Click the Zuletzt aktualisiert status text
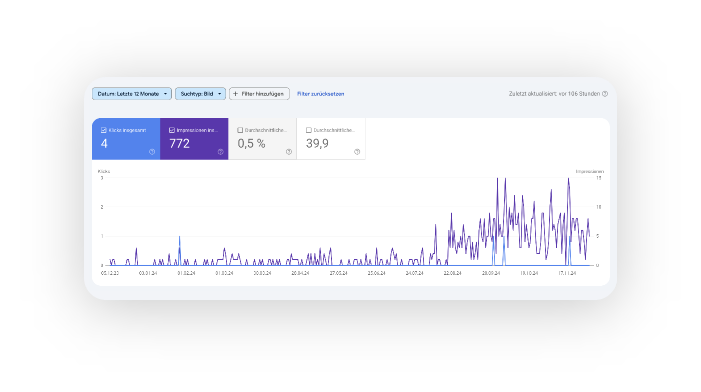 pyautogui.click(x=554, y=94)
